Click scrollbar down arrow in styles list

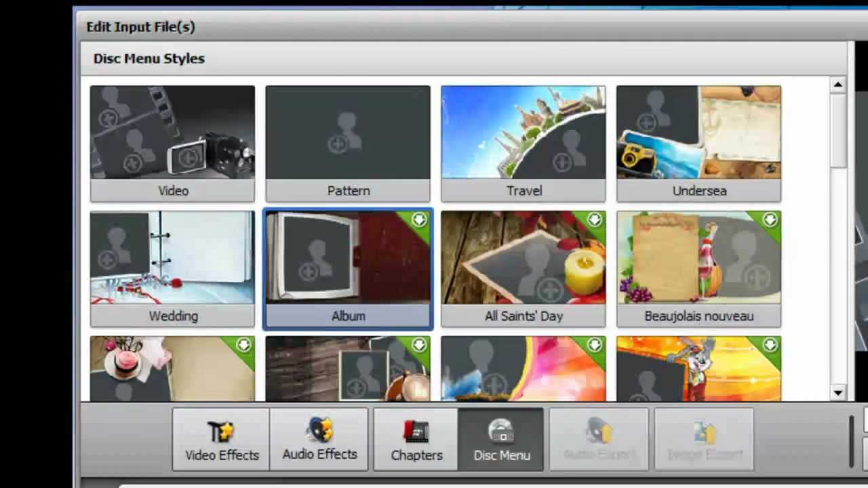838,393
